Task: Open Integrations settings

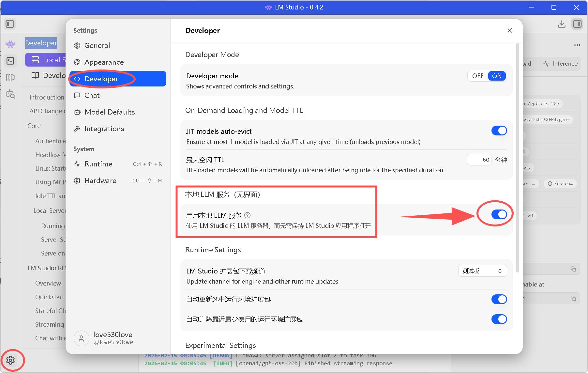Action: pyautogui.click(x=118, y=129)
